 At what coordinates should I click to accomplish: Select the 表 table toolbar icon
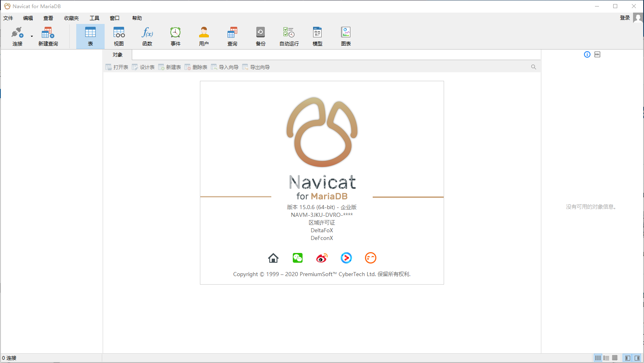pos(90,32)
